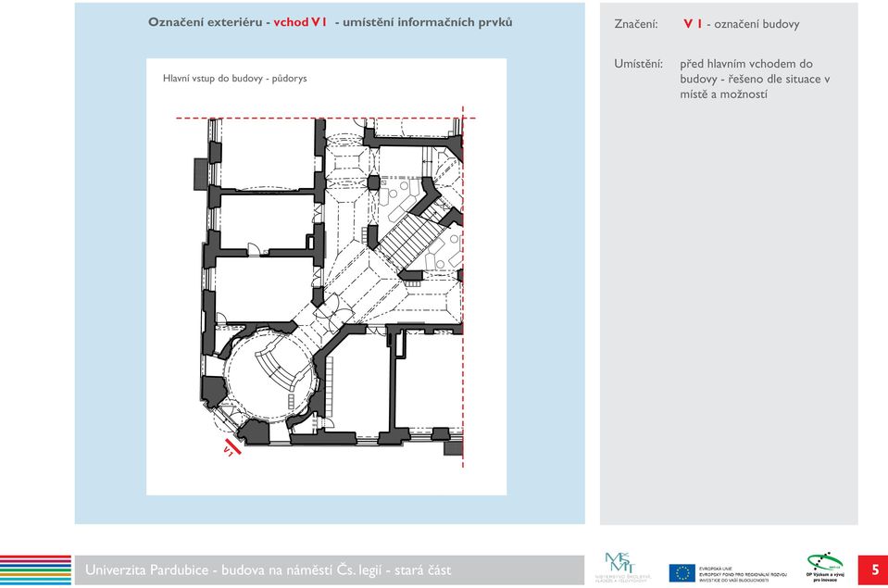Screen dimensions: 888x588
Task: Click the text 'místě a možností'
Action: point(724,94)
